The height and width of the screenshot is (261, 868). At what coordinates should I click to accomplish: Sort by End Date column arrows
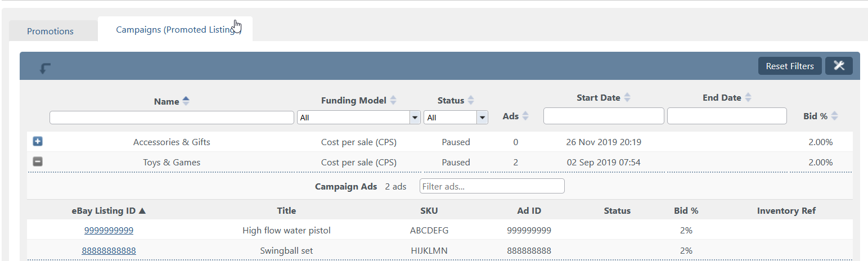point(748,97)
